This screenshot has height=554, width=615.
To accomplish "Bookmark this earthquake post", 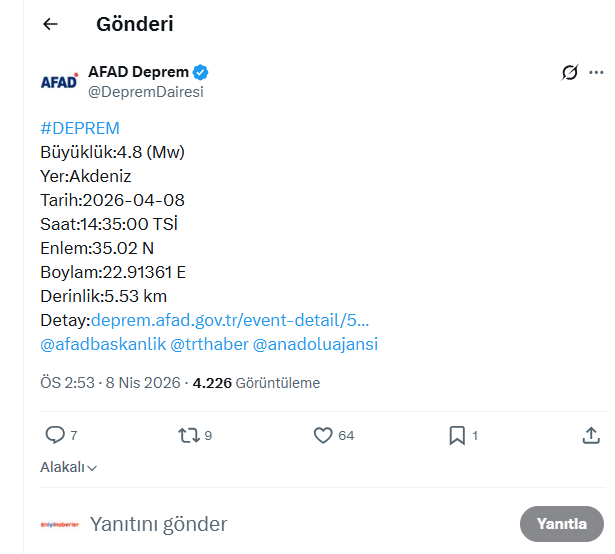I will click(456, 435).
